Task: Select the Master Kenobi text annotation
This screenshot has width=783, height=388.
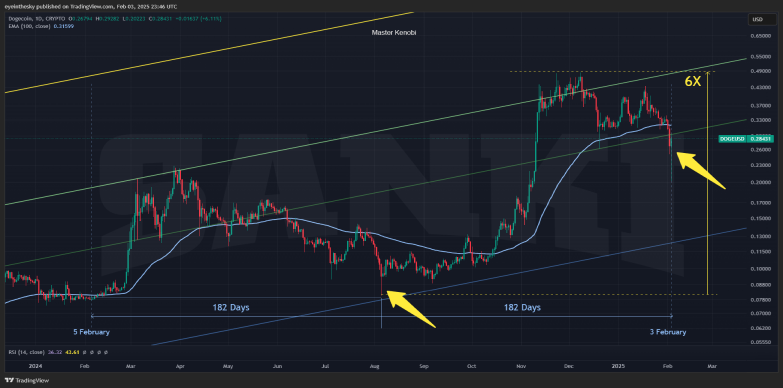Action: [394, 32]
